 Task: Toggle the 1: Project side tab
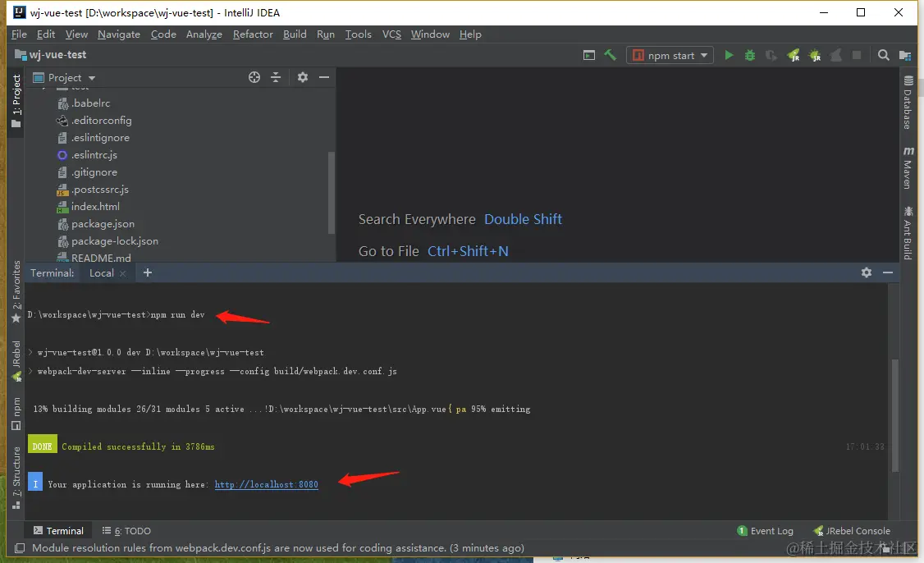tap(16, 101)
